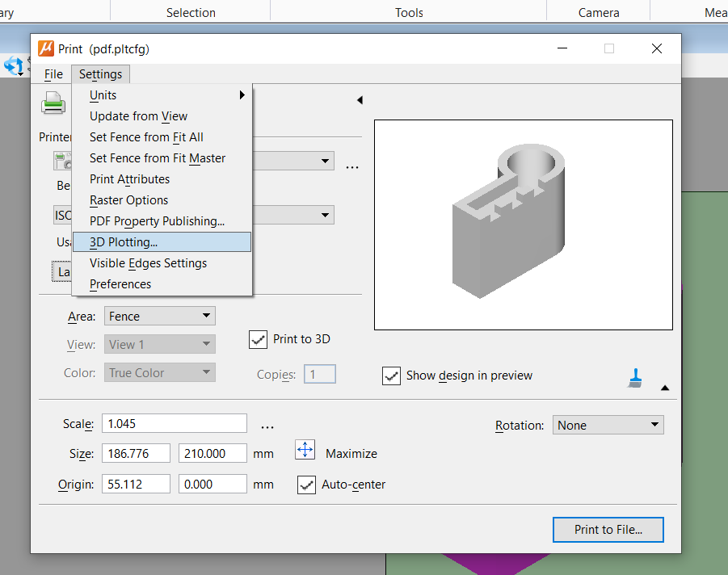Click the Size height field 210.000

point(213,453)
